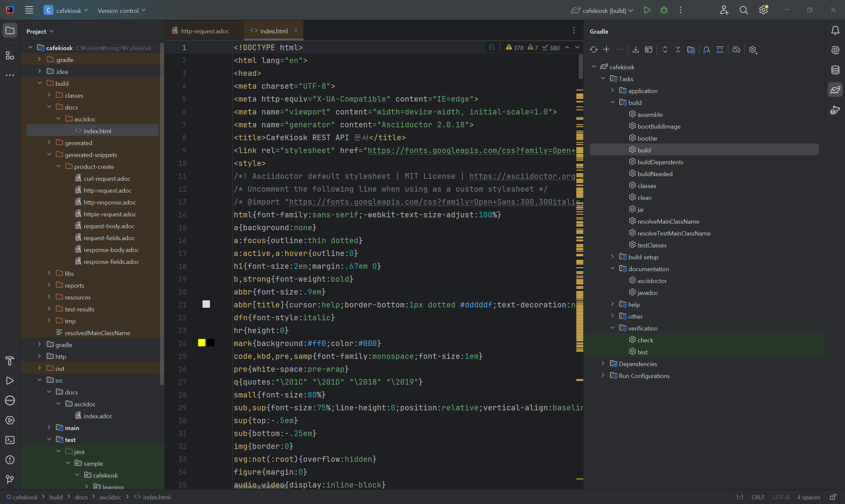Open the Git tool window icon
This screenshot has height=504, width=845.
click(x=10, y=479)
